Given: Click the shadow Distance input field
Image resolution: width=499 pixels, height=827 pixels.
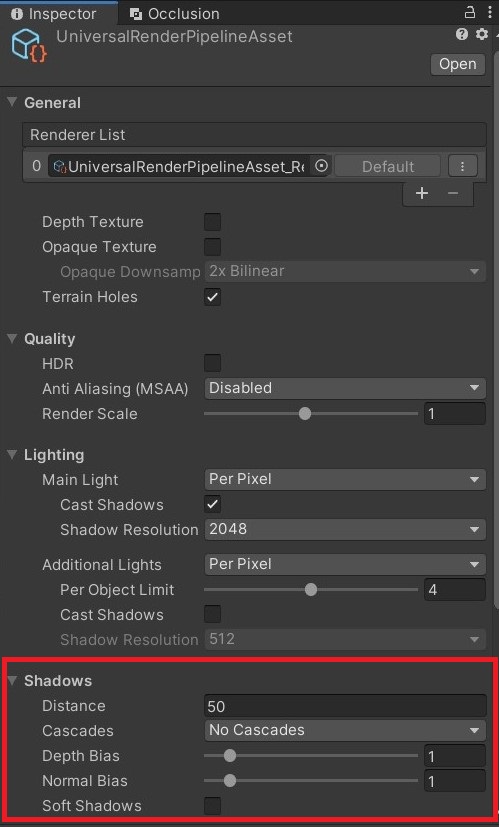Looking at the screenshot, I should (345, 706).
